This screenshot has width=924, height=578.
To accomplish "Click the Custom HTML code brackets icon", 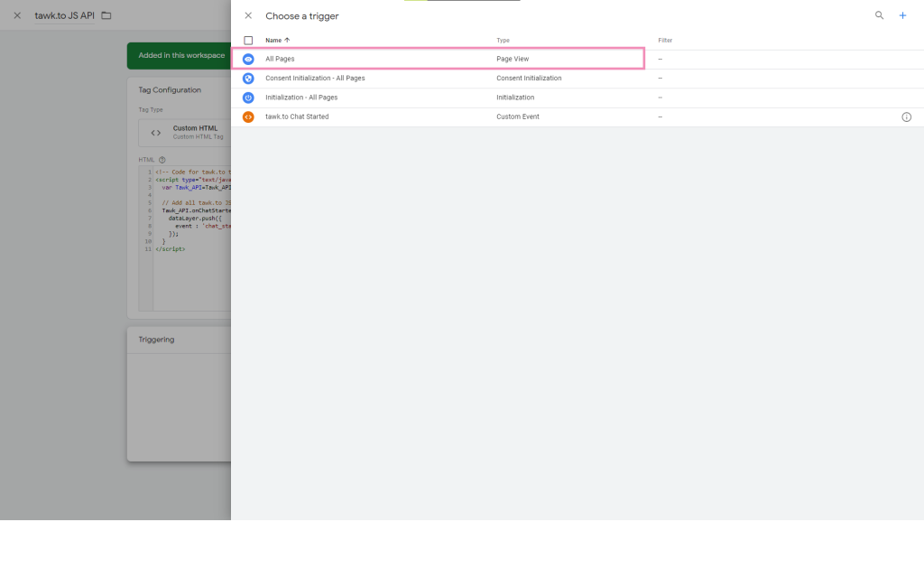I will [155, 133].
